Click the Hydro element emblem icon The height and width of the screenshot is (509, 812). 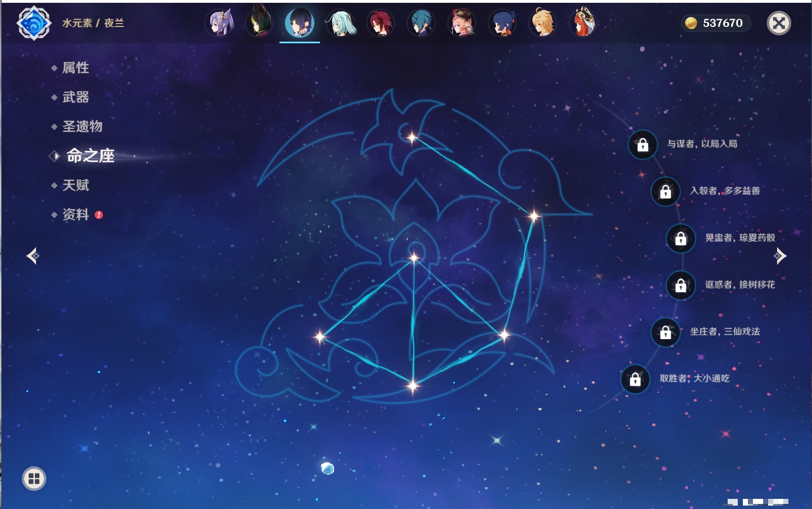point(34,23)
